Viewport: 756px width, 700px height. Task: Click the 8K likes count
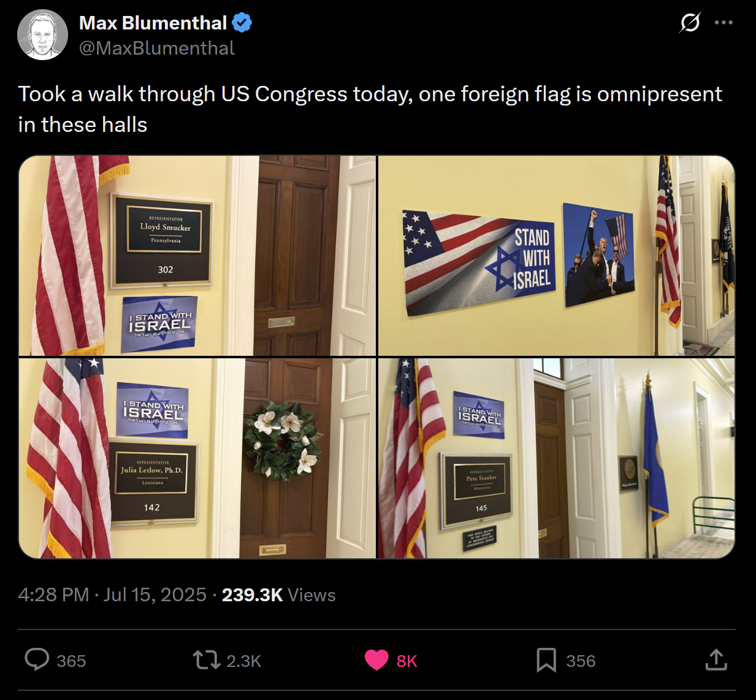(x=407, y=661)
